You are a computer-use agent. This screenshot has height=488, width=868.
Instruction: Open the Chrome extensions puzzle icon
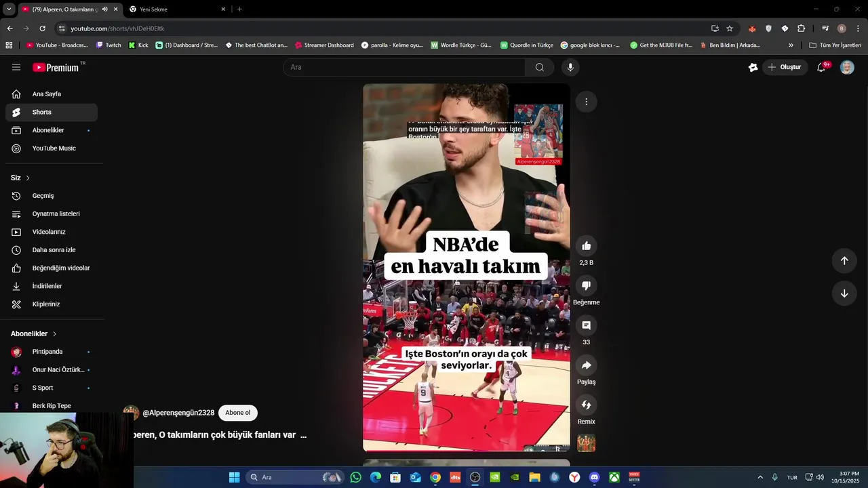(801, 28)
